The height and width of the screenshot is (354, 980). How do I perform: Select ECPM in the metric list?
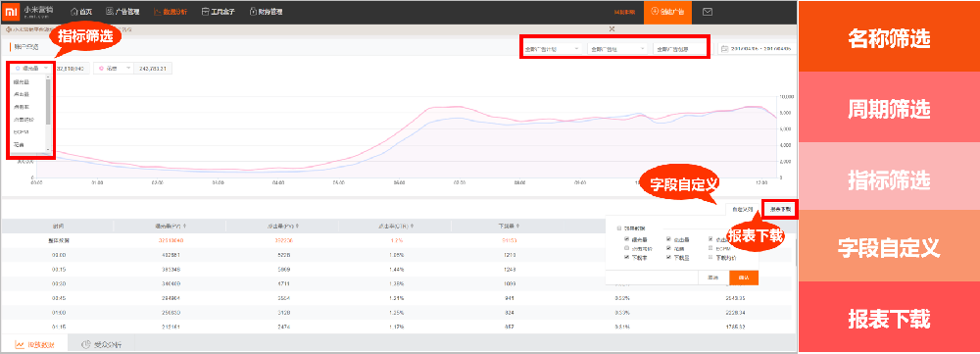coord(22,132)
